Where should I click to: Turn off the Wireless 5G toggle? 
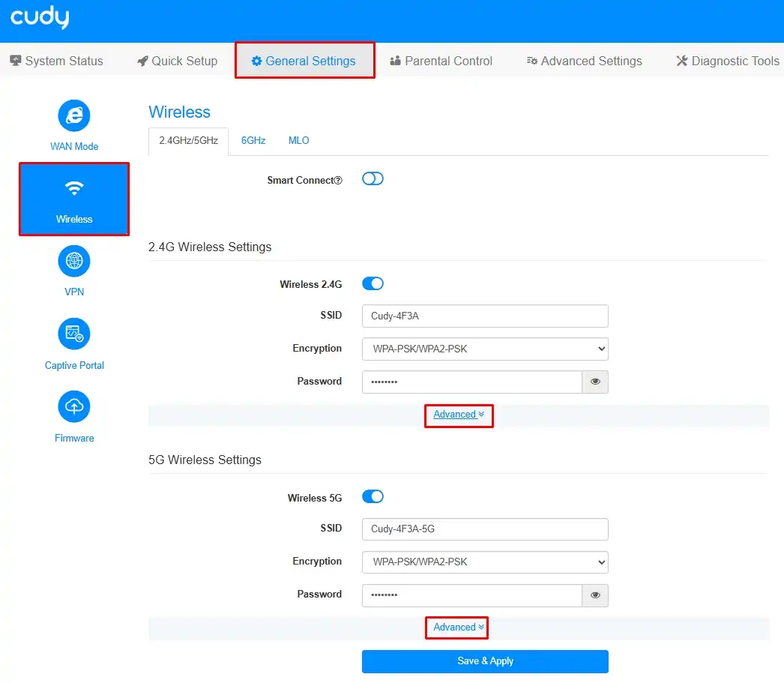pyautogui.click(x=373, y=496)
